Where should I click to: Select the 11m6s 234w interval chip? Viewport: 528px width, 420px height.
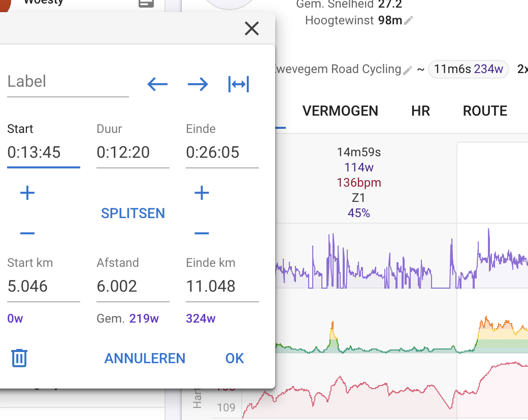(x=468, y=69)
